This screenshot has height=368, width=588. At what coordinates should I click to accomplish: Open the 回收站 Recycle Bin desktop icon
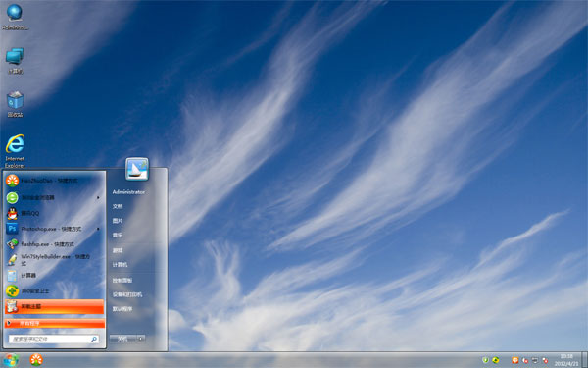pos(15,104)
